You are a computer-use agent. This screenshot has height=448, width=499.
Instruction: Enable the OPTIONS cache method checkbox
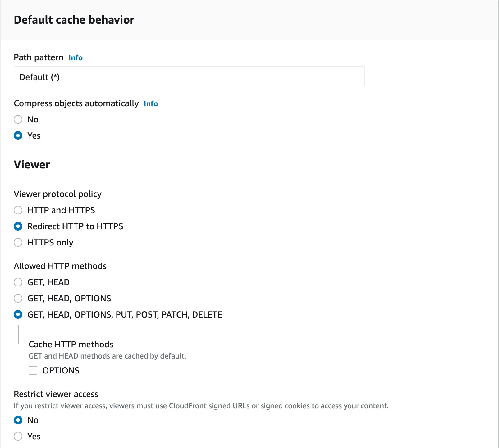[x=33, y=370]
